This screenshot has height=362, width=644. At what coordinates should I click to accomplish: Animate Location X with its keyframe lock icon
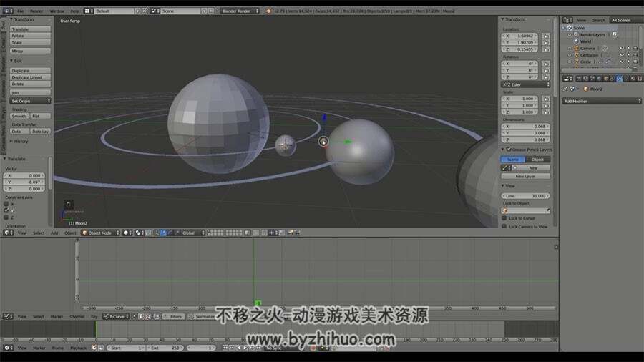tap(546, 36)
